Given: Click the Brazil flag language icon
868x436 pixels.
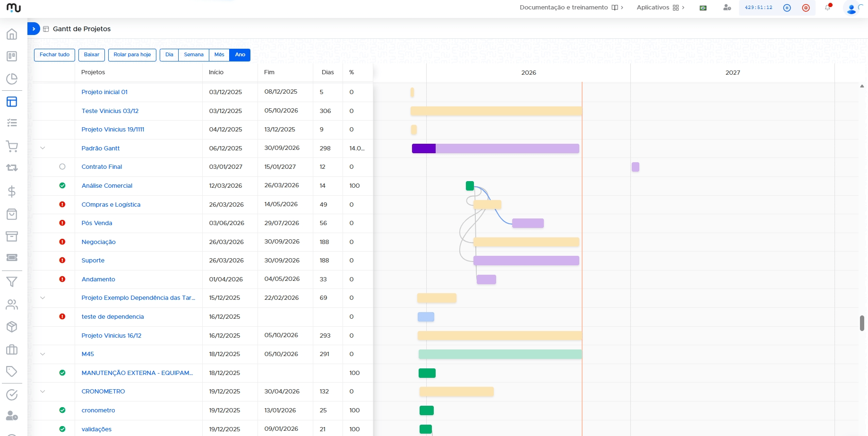Looking at the screenshot, I should point(703,8).
